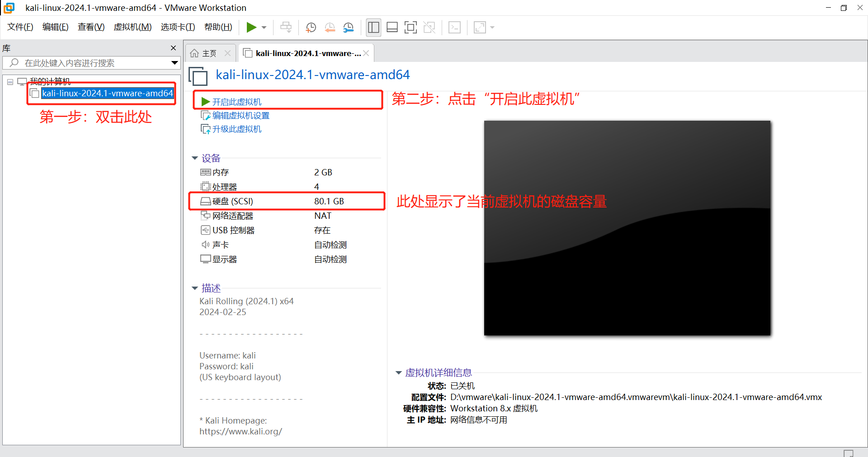Image resolution: width=868 pixels, height=457 pixels.
Task: Close the kali-linux-2024.1-vmware tab
Action: click(x=366, y=53)
